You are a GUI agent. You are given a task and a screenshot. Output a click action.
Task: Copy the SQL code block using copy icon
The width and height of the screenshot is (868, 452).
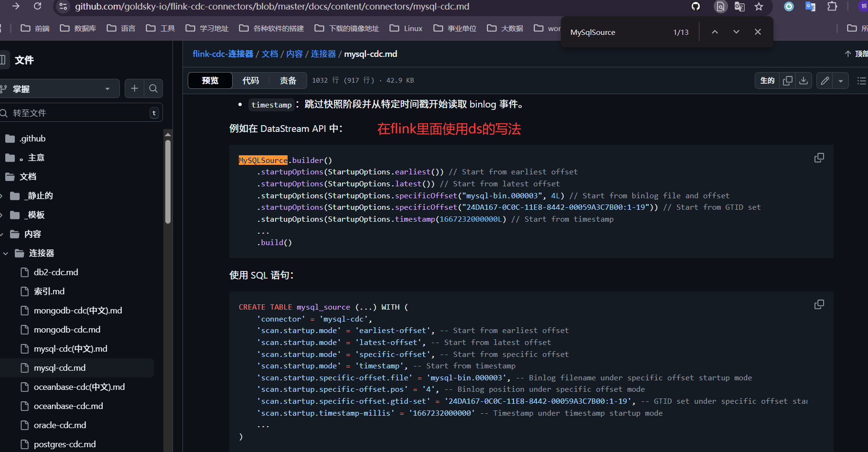(x=819, y=304)
